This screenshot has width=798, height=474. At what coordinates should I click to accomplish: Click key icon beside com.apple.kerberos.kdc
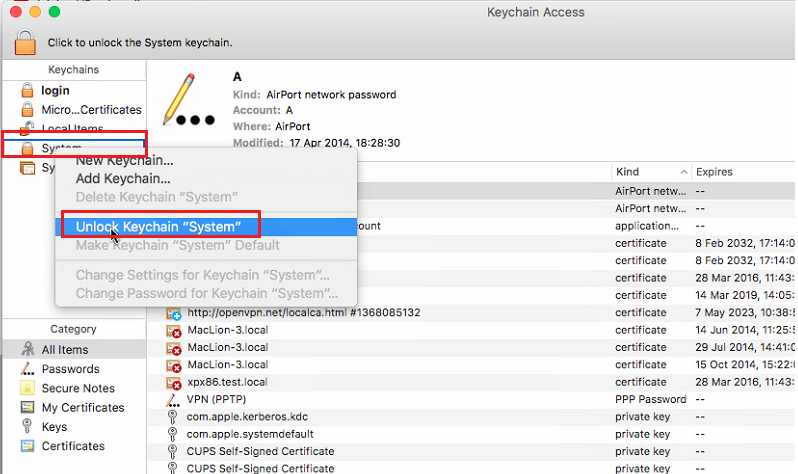click(173, 417)
